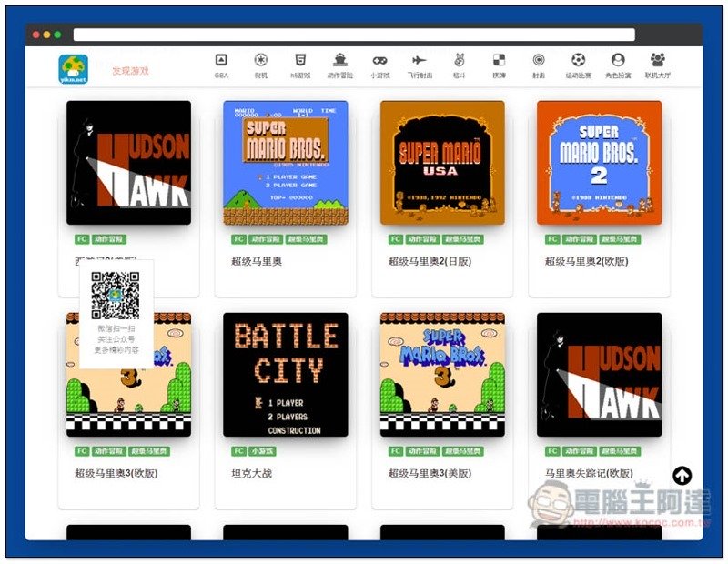This screenshot has height=564, width=728.
Task: Open 马里奥失踪记(欧版) Hudson Hawk thumbnail
Action: tap(600, 375)
